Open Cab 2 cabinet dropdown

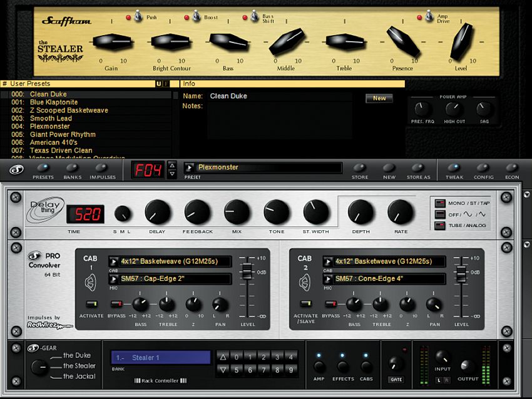328,261
